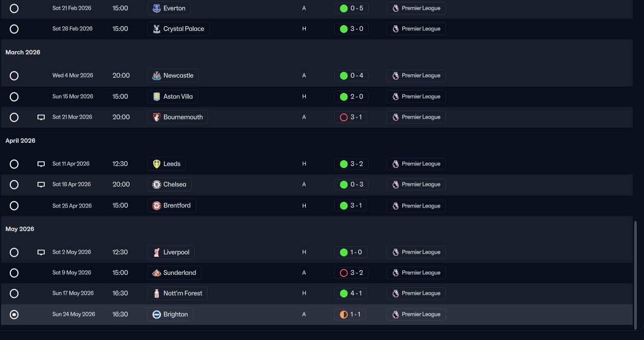Click the TV broadcast icon for Leeds match
644x340 pixels.
41,164
